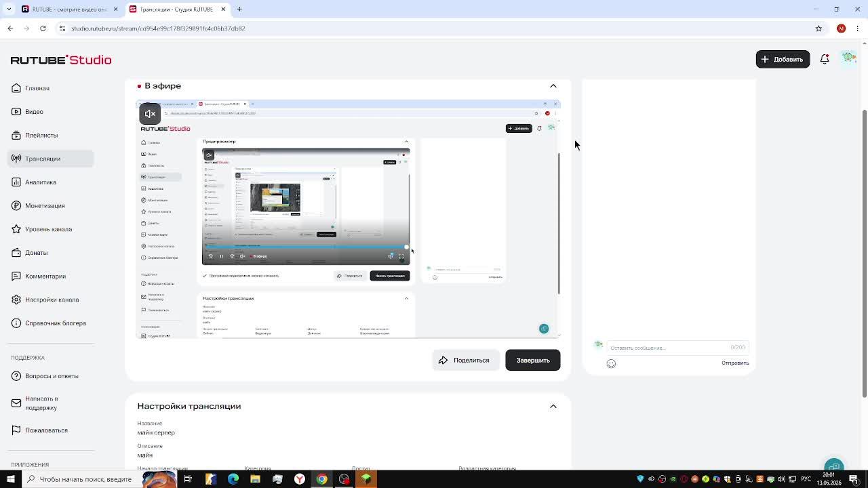The width and height of the screenshot is (868, 488).
Task: Open Yandex Browser from the taskbar
Action: pos(299,479)
